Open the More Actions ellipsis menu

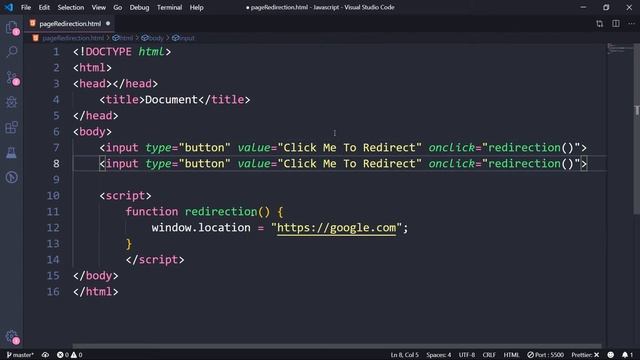(x=631, y=24)
